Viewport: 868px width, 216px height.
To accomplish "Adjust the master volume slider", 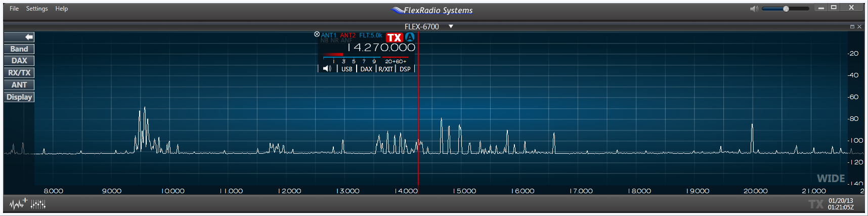I will pyautogui.click(x=785, y=9).
